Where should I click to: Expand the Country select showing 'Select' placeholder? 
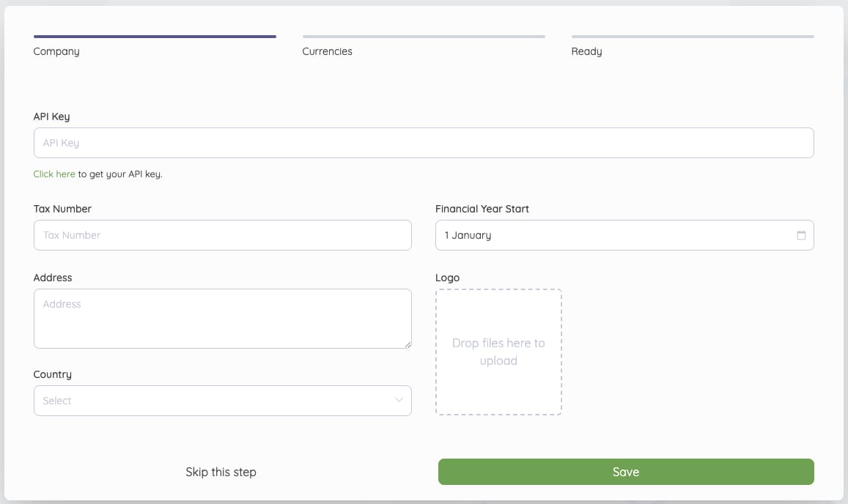[x=222, y=401]
